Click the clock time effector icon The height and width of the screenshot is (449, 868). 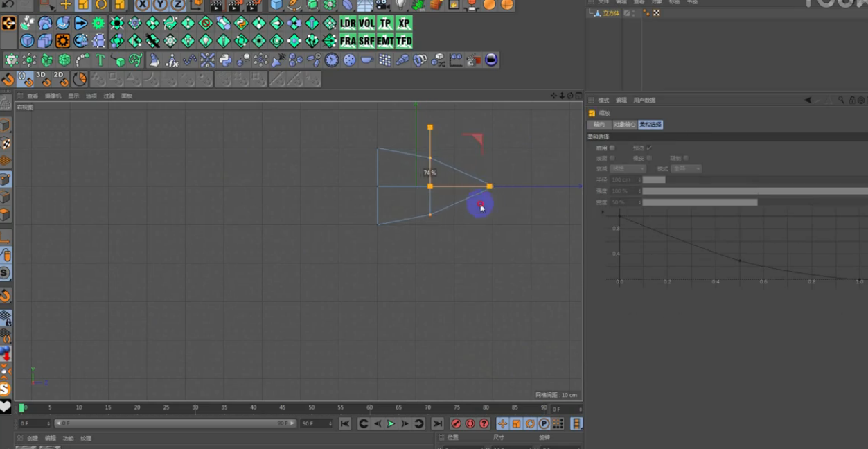click(332, 60)
